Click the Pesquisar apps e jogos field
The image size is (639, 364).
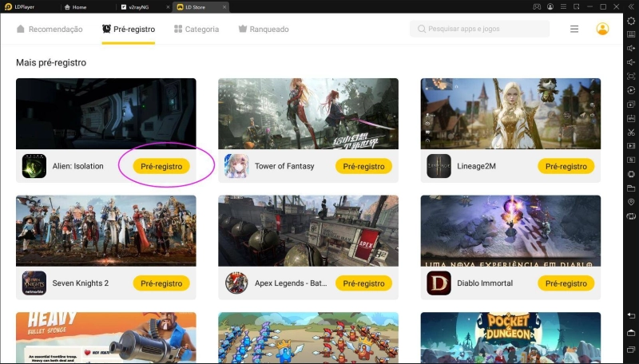[x=480, y=29]
